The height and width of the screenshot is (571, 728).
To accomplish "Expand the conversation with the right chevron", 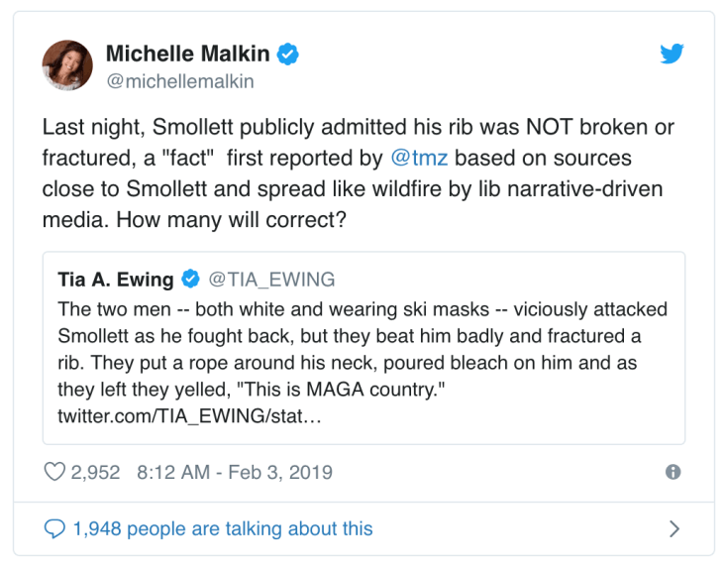I will [675, 529].
